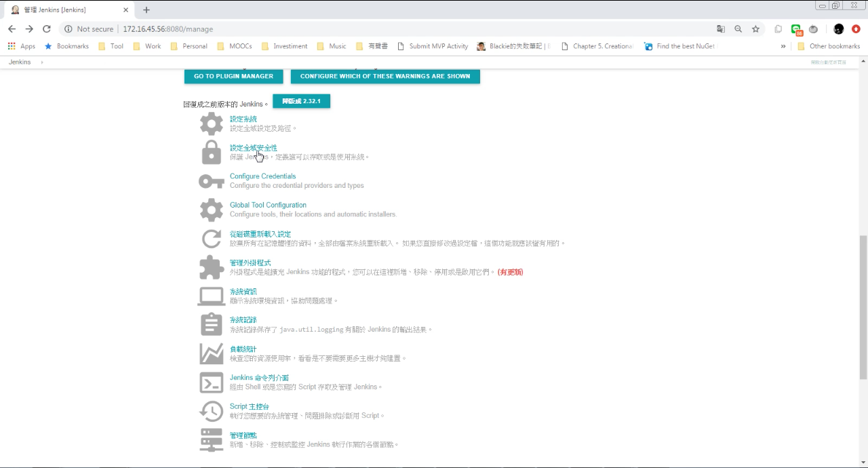Reload the page with refresh icon

tap(47, 29)
